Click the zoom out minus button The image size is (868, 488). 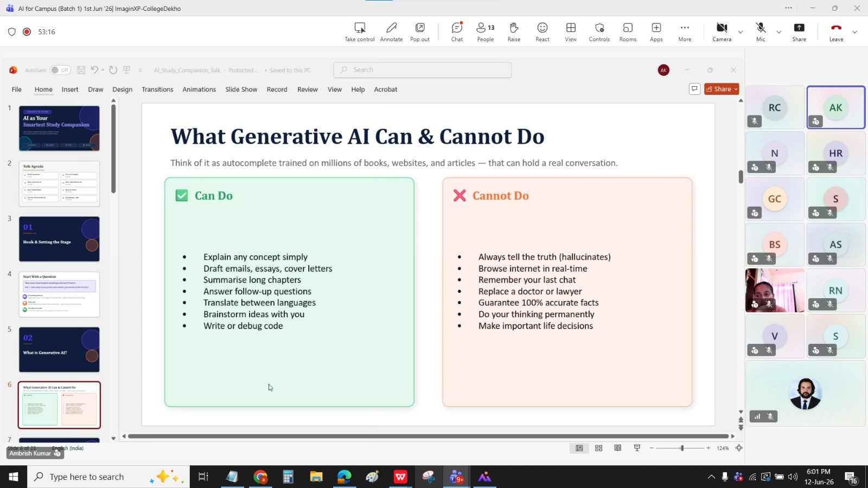(652, 448)
